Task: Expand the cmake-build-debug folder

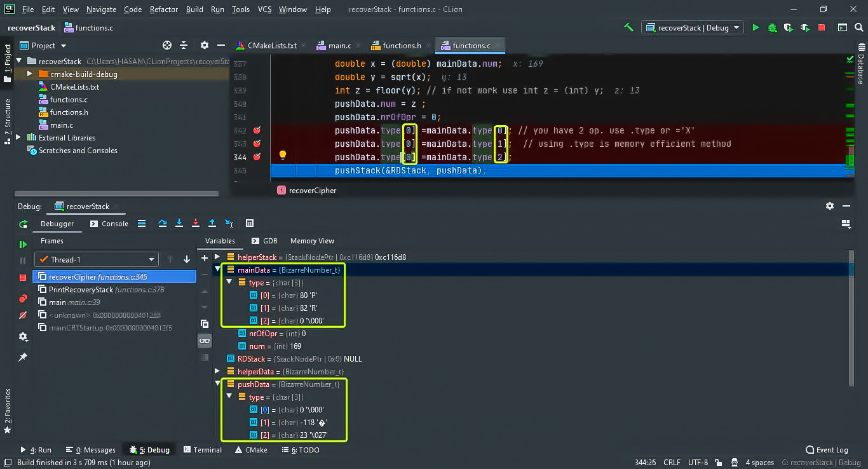Action: [x=29, y=74]
